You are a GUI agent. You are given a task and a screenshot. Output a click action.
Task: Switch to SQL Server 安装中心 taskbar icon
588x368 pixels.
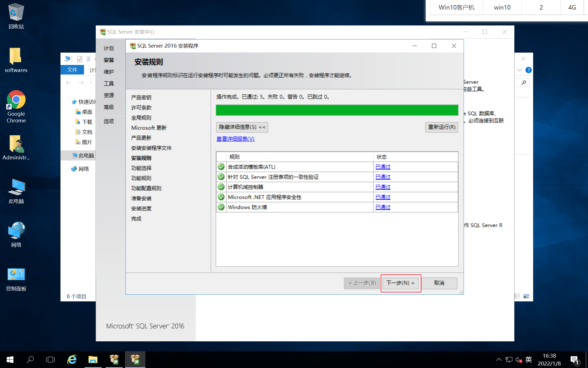click(114, 360)
